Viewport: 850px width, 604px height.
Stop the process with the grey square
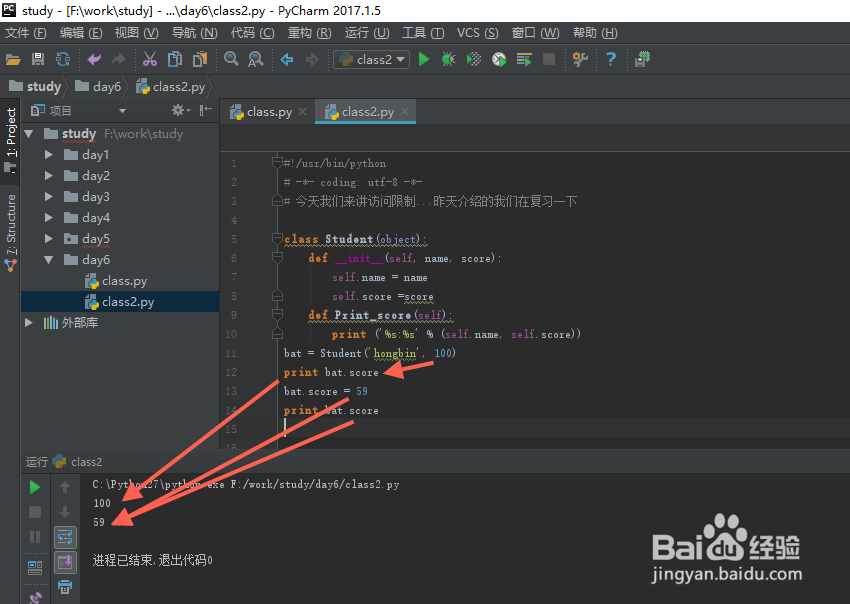[549, 59]
